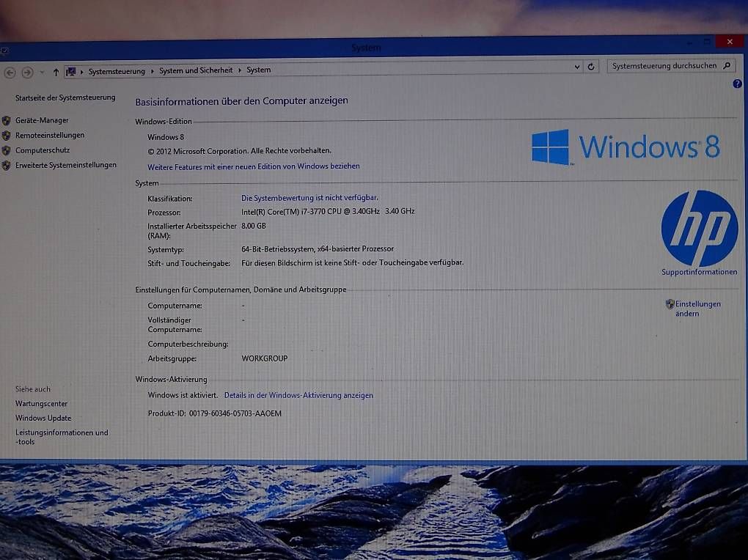Viewport: 748px width, 560px height.
Task: Click Die Systembewertung ist nicht verfügbar
Action: click(309, 197)
